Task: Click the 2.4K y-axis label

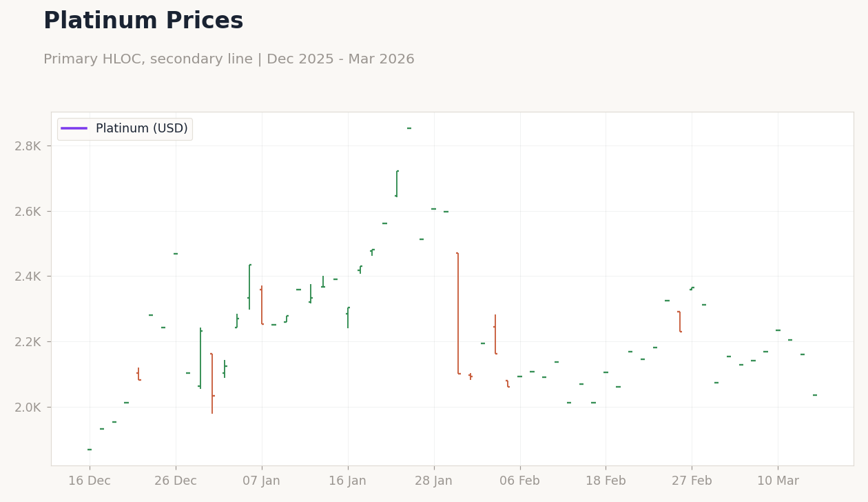Action: click(28, 277)
